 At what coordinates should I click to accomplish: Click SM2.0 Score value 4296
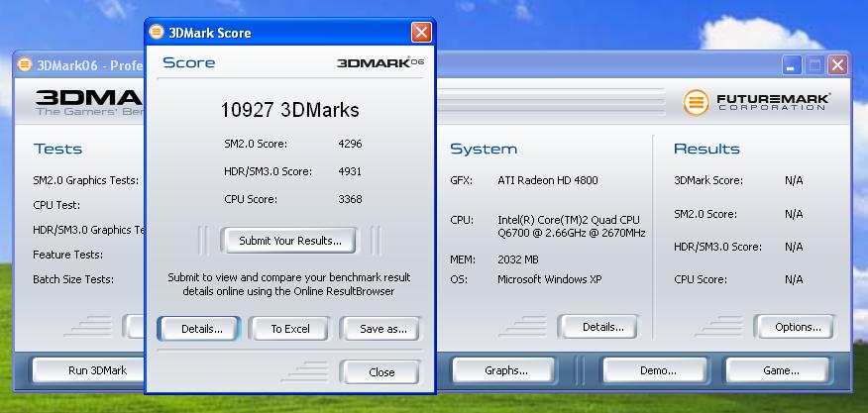tap(350, 144)
